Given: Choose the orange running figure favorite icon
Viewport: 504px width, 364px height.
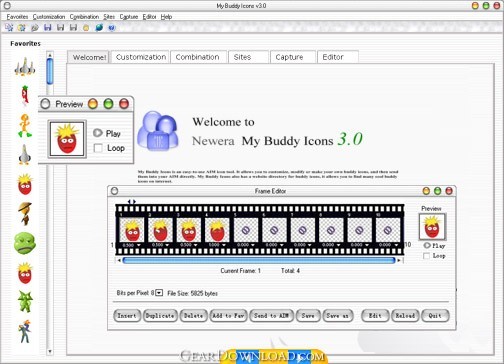Looking at the screenshot, I should tap(25, 126).
